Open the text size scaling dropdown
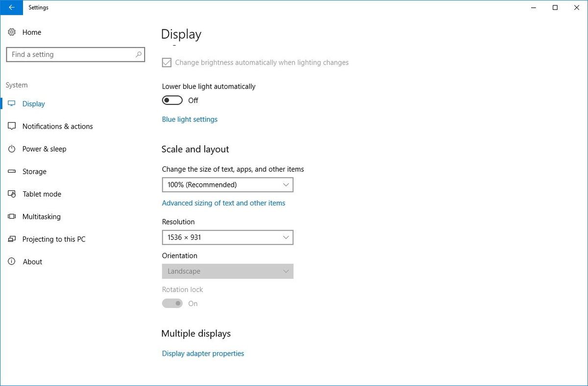The width and height of the screenshot is (588, 386). pos(227,184)
